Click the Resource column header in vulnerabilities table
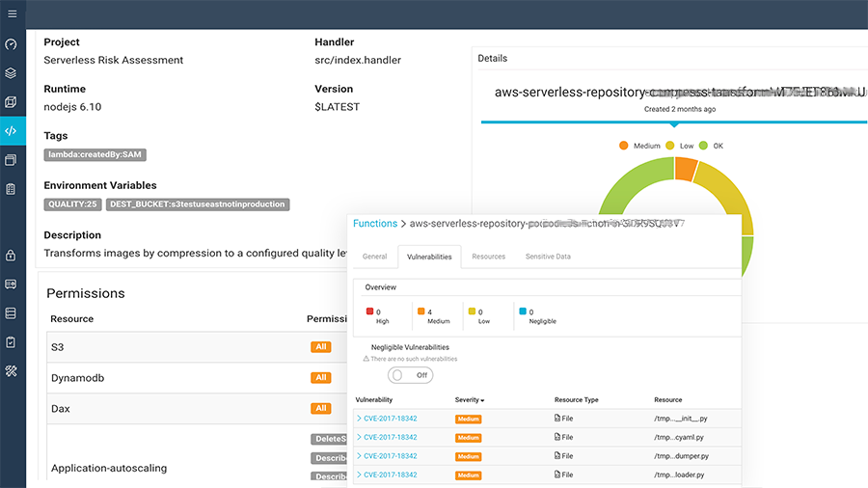This screenshot has height=488, width=868. 668,400
